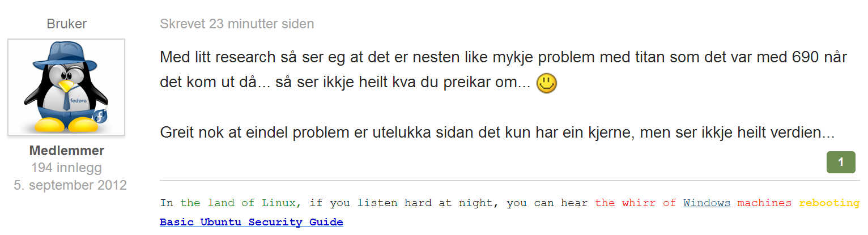The width and height of the screenshot is (868, 235).
Task: Click the yellow smiley emoticon in the post
Action: pyautogui.click(x=547, y=83)
